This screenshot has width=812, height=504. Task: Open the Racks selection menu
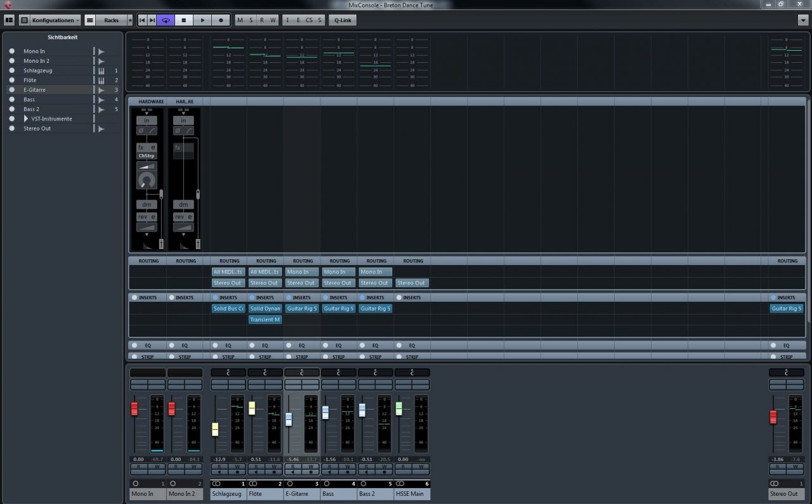click(x=111, y=20)
